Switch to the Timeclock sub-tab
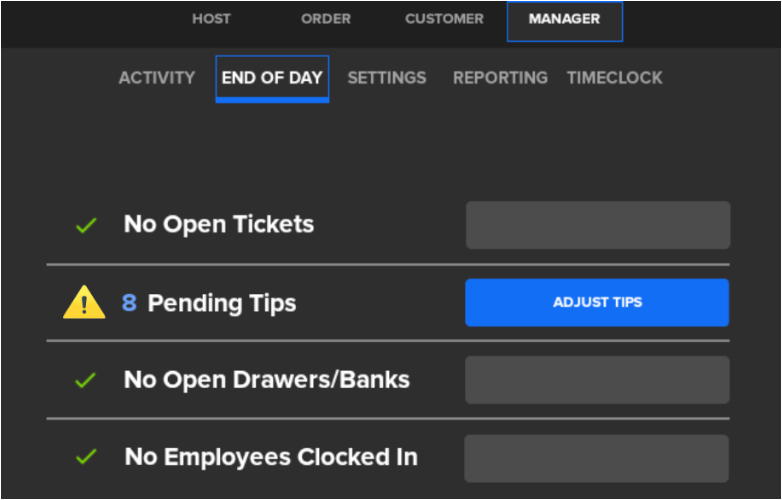Viewport: 782px width, 500px height. 614,78
